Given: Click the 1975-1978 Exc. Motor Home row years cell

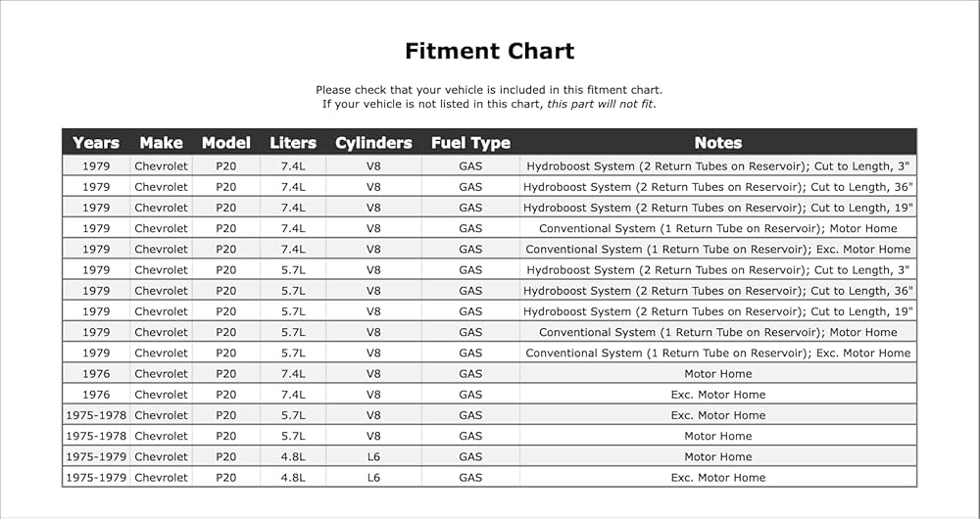Looking at the screenshot, I should (x=96, y=415).
